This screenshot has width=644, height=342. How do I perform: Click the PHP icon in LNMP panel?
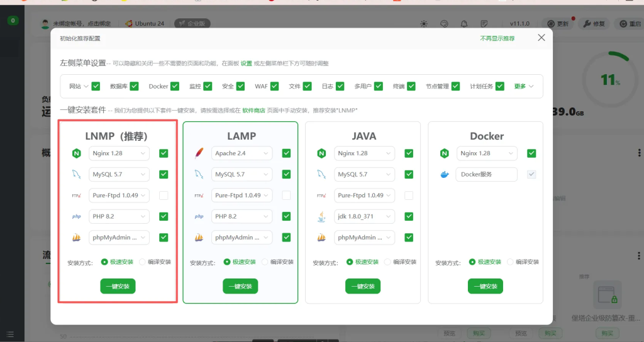[x=77, y=217]
